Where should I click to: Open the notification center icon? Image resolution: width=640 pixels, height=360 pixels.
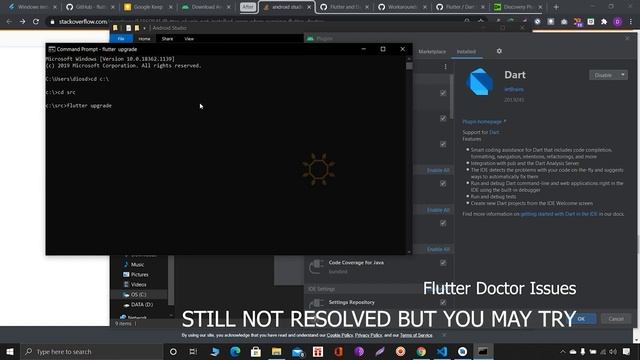coord(627,351)
